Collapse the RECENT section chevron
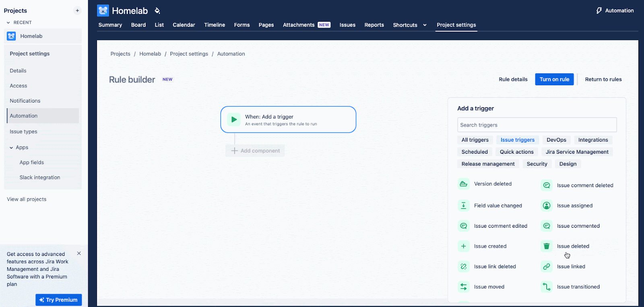644x307 pixels. [8, 23]
